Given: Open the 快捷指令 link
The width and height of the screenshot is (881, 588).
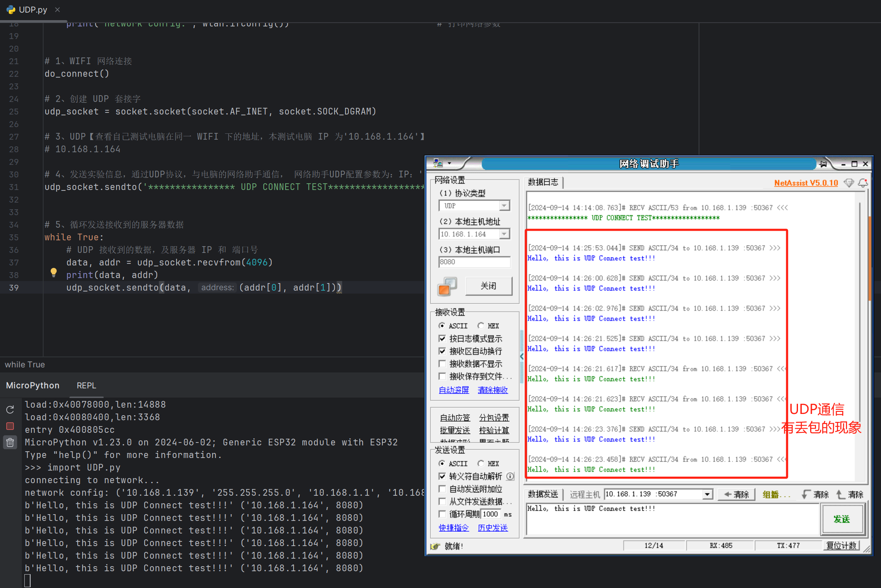Looking at the screenshot, I should tap(454, 528).
